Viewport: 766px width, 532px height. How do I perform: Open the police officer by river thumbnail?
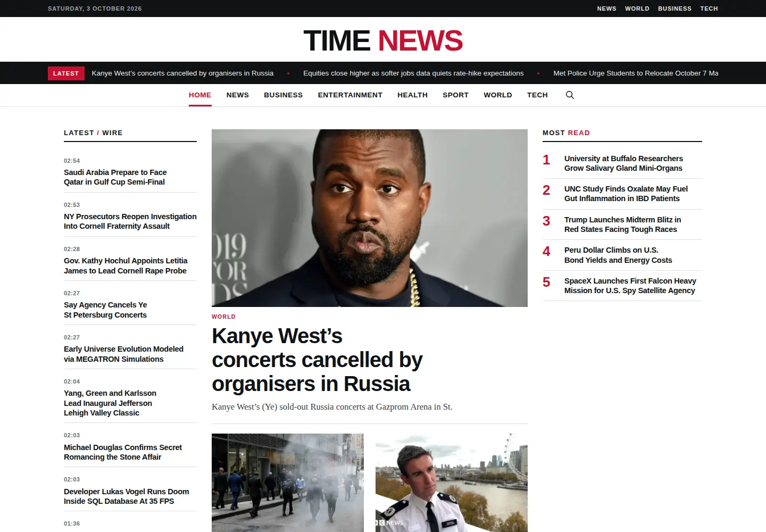(452, 483)
